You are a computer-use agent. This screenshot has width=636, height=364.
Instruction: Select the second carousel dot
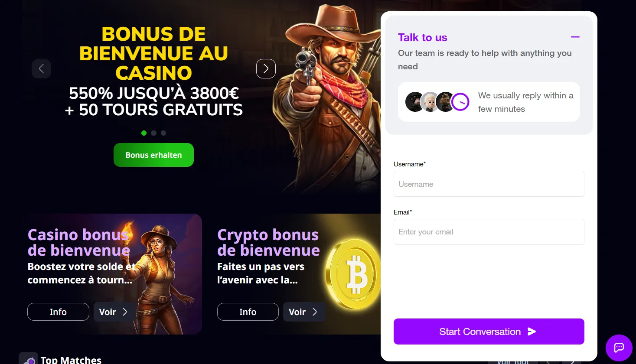pos(153,133)
